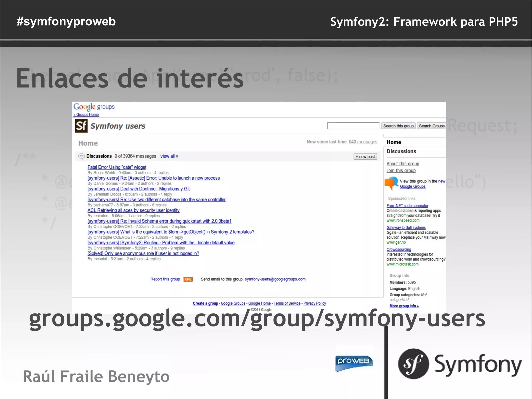Screen dimensions: 532x399
Task: Select Discussions in the sidebar
Action: pos(401,151)
